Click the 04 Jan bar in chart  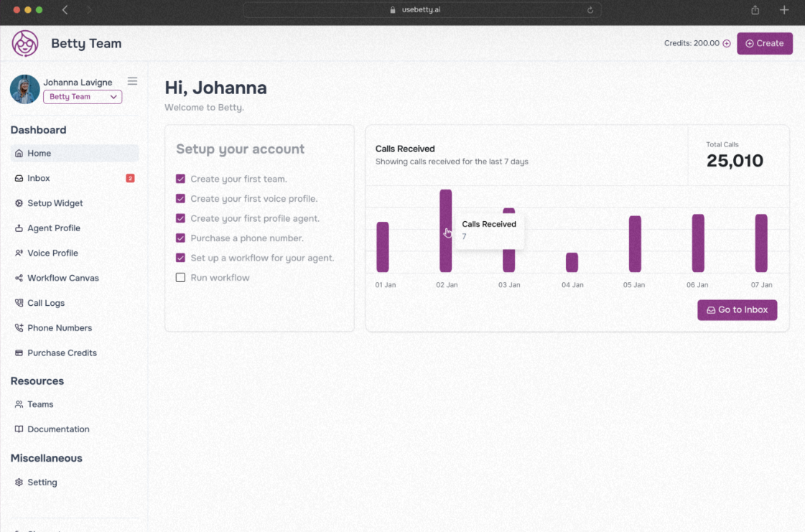[x=572, y=262]
